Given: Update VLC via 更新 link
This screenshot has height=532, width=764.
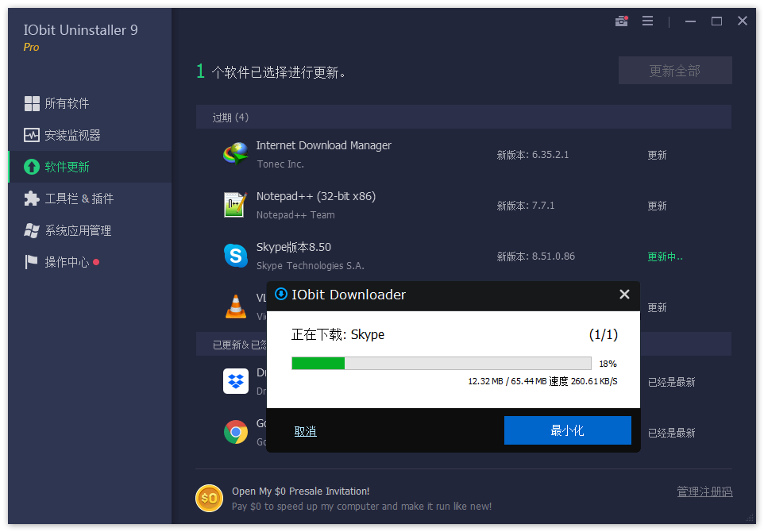Looking at the screenshot, I should pos(657,307).
